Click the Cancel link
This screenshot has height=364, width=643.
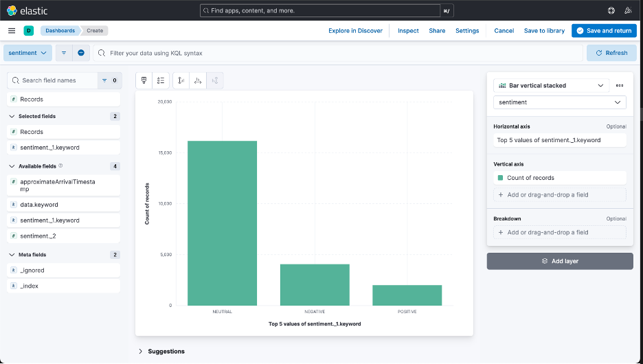tap(504, 31)
